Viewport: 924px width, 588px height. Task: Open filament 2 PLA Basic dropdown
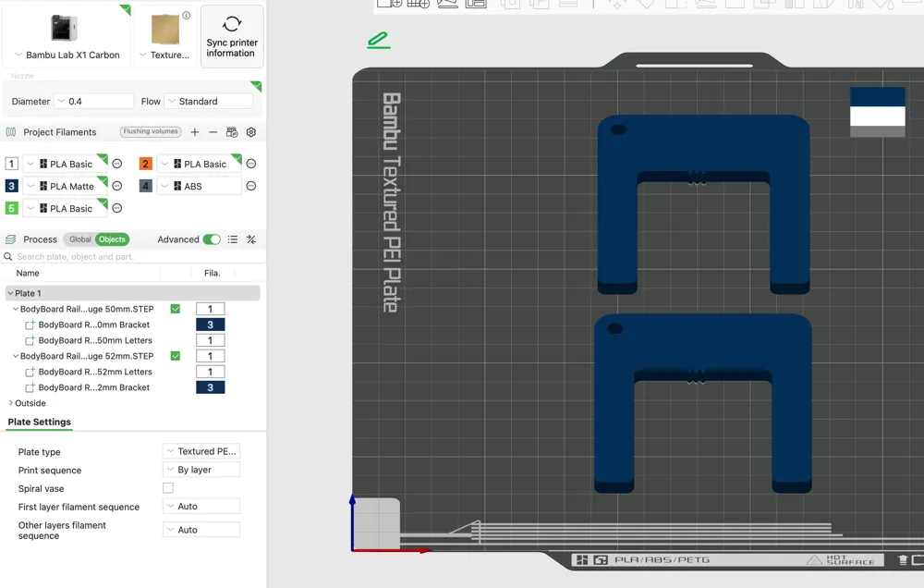(x=200, y=164)
